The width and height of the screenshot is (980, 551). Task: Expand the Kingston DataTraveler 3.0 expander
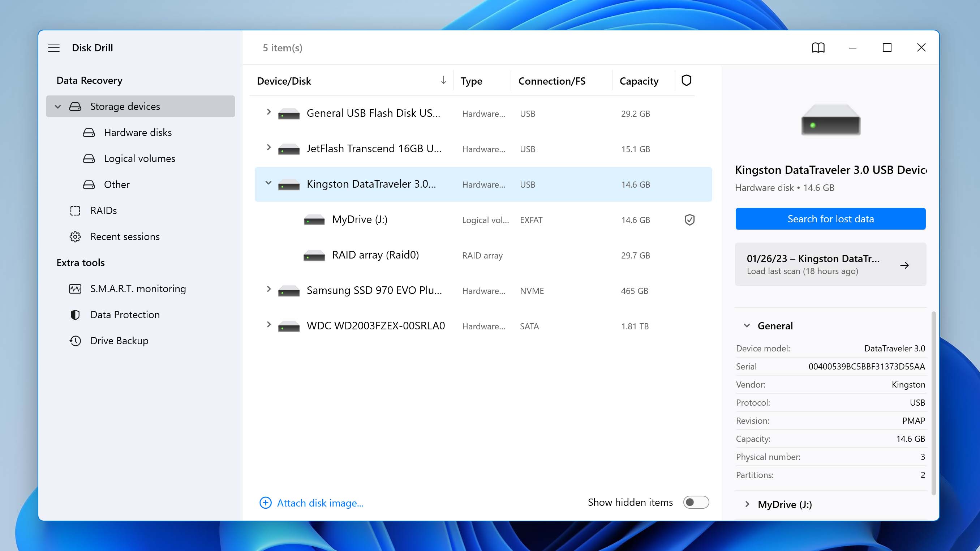click(x=268, y=183)
